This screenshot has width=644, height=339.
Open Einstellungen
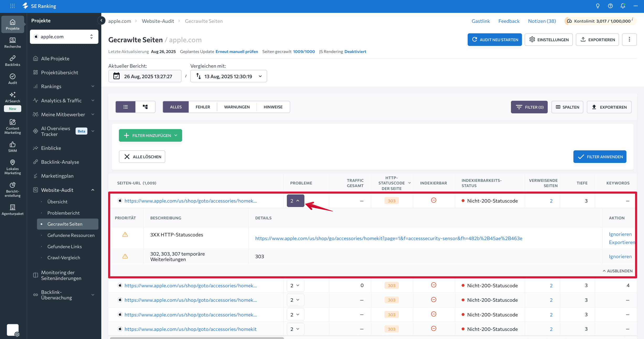pos(549,40)
